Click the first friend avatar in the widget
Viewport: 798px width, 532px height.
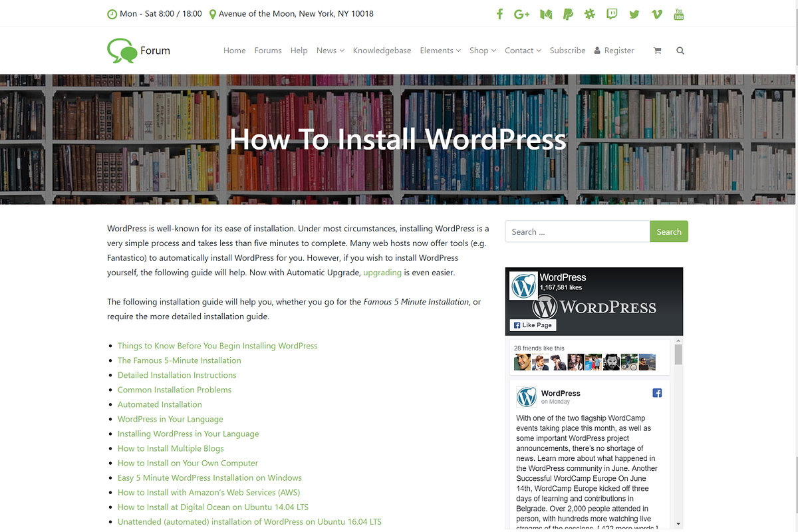pyautogui.click(x=523, y=362)
